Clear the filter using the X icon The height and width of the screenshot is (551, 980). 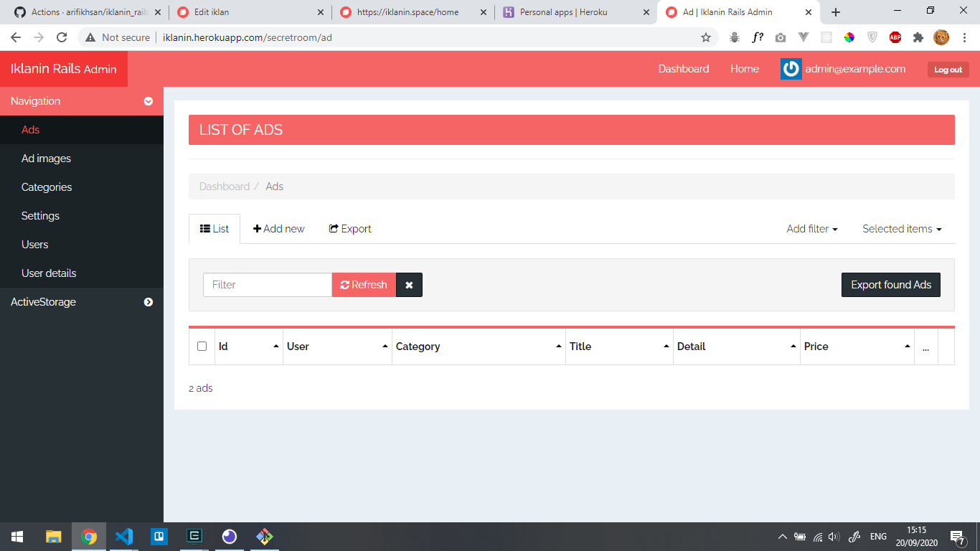[409, 285]
